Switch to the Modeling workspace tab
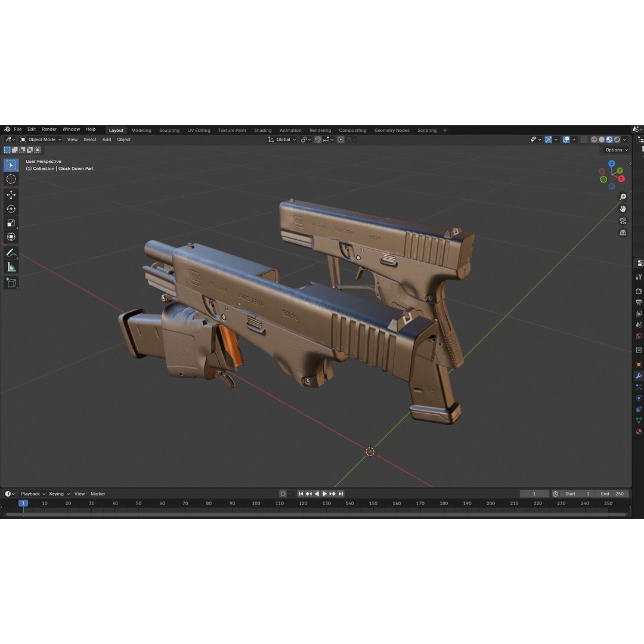The image size is (644, 644). (x=141, y=130)
